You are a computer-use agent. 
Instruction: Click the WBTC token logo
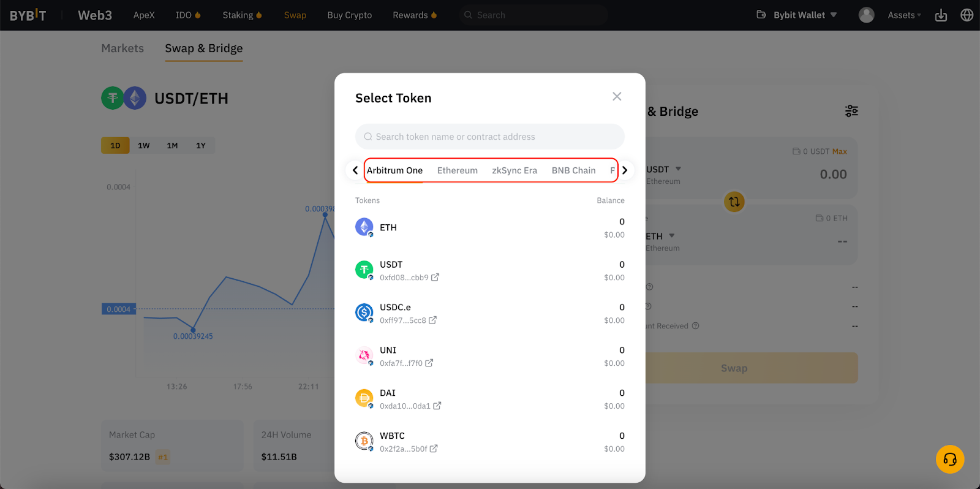[364, 442]
